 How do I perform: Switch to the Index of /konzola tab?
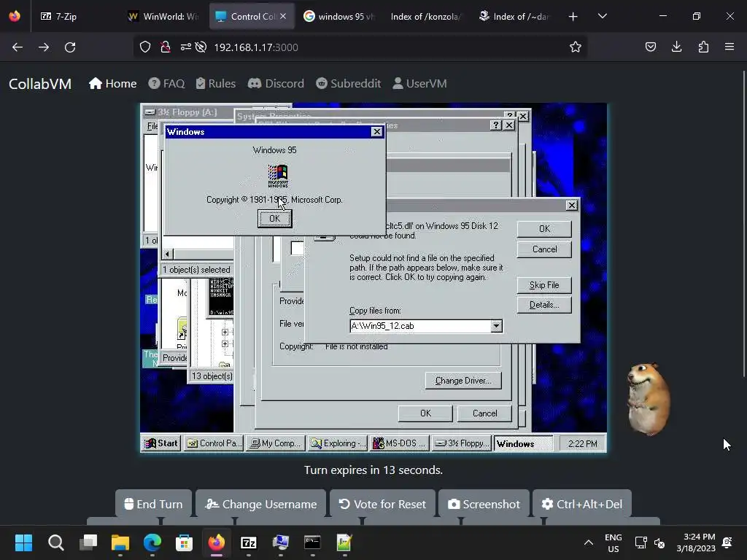point(425,16)
